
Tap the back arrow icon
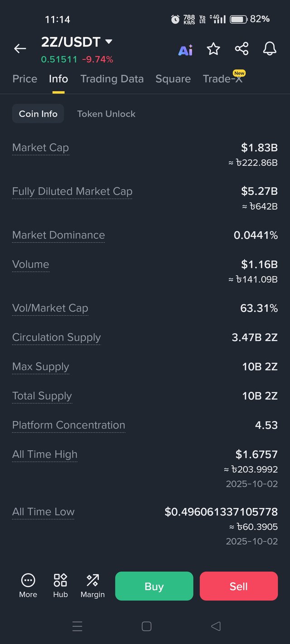20,48
